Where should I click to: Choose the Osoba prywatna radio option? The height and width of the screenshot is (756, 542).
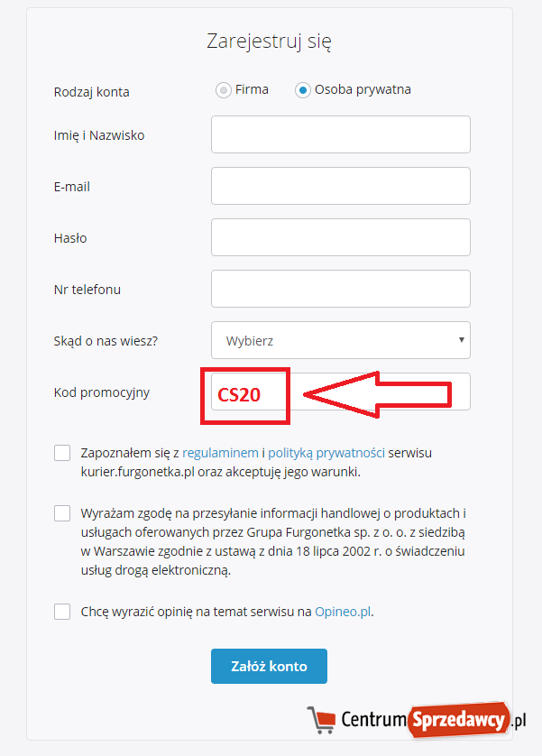tap(303, 90)
